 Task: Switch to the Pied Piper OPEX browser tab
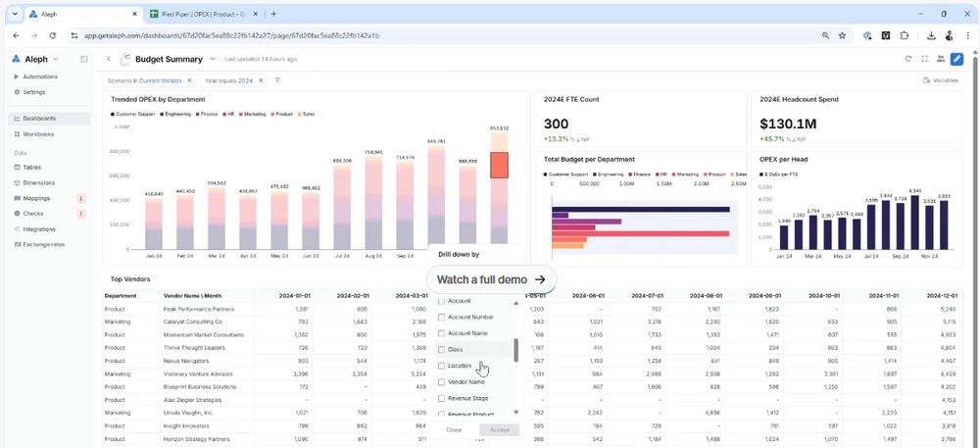pyautogui.click(x=203, y=14)
